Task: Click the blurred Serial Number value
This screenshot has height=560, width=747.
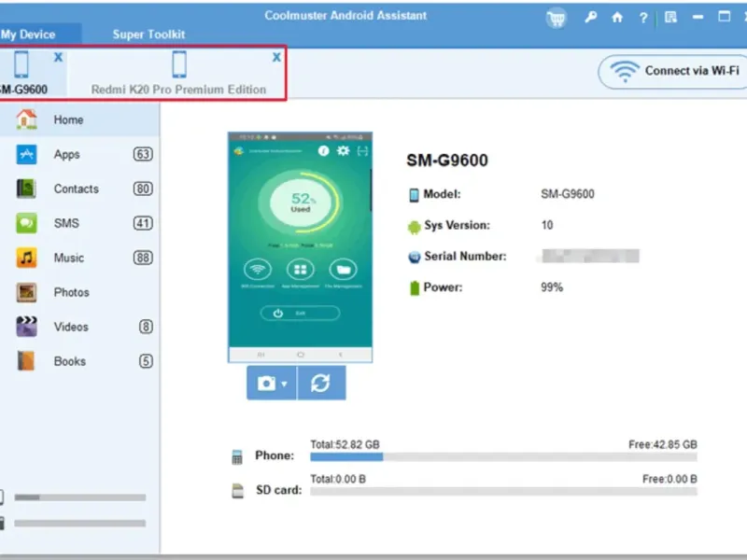Action: pos(590,256)
